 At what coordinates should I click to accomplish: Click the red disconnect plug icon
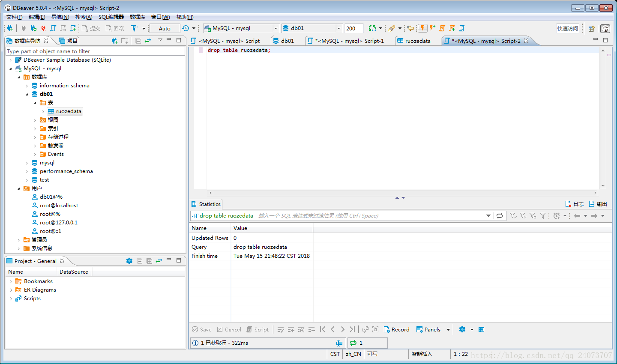pos(43,28)
